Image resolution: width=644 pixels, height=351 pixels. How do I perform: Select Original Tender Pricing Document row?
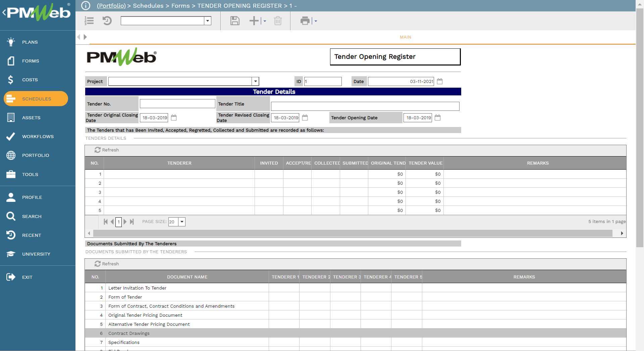(x=356, y=315)
